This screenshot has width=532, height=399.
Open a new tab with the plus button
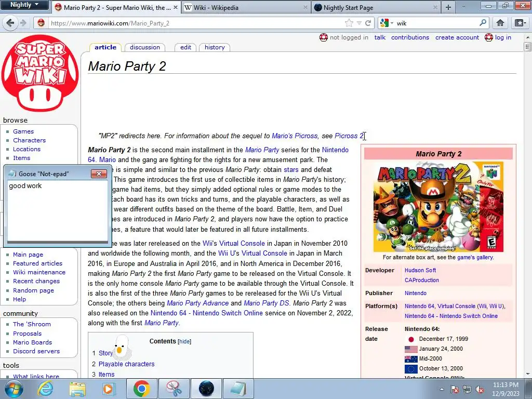448,7
